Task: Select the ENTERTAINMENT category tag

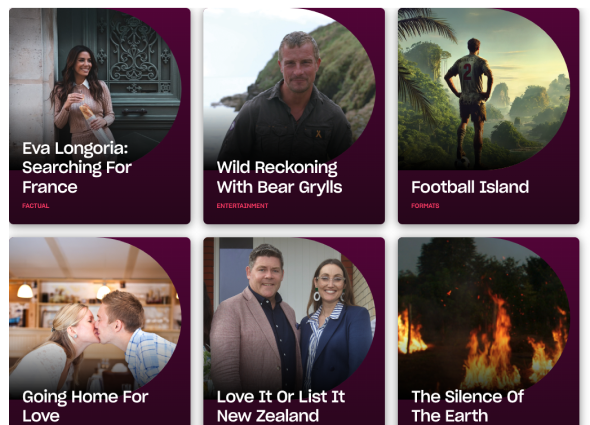Action: pos(242,206)
